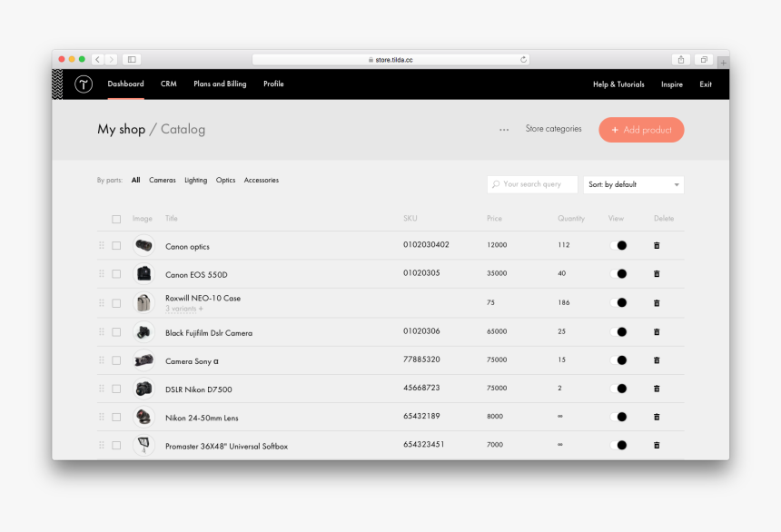Toggle the Safari sidebar button
This screenshot has height=532, width=781.
pyautogui.click(x=132, y=59)
